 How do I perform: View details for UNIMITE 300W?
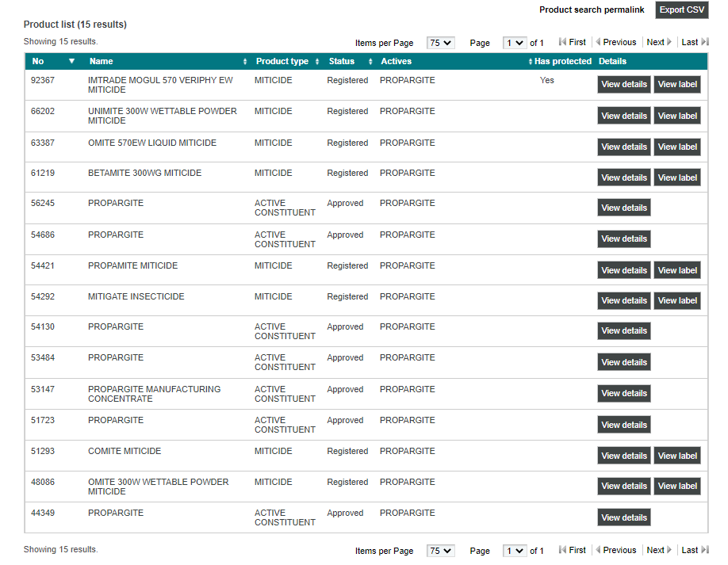click(624, 116)
